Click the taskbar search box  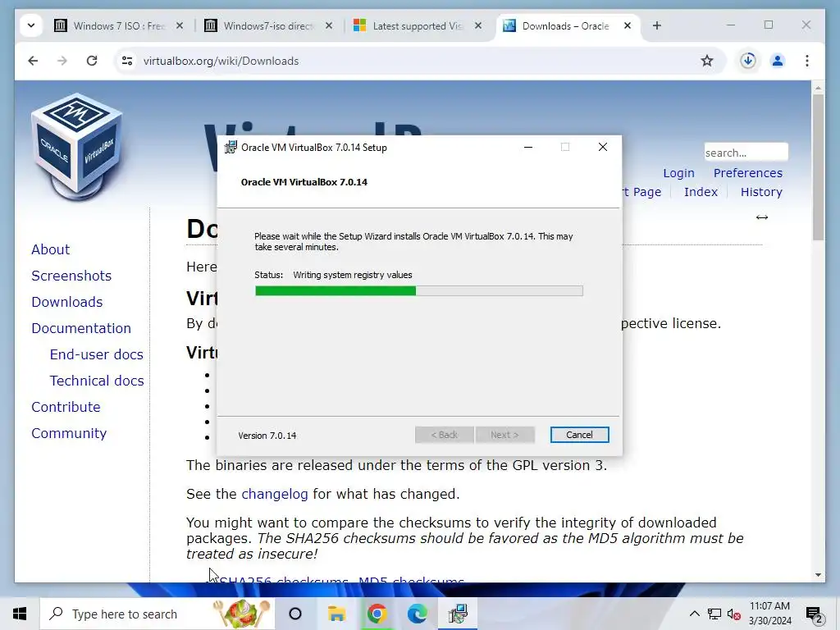point(157,614)
